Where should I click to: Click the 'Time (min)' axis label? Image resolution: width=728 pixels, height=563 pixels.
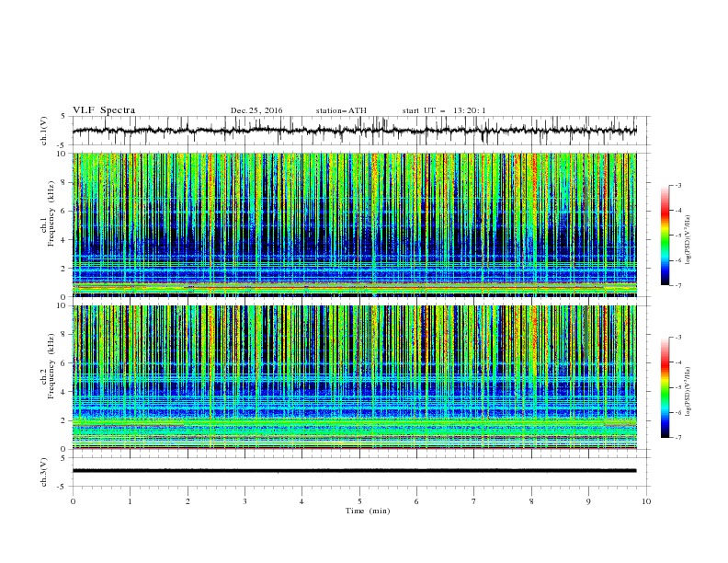(x=368, y=511)
